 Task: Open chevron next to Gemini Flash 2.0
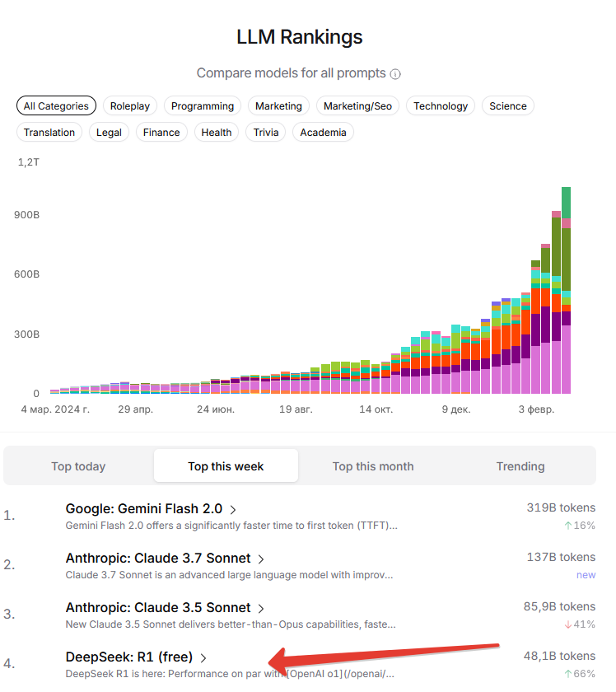tap(233, 510)
